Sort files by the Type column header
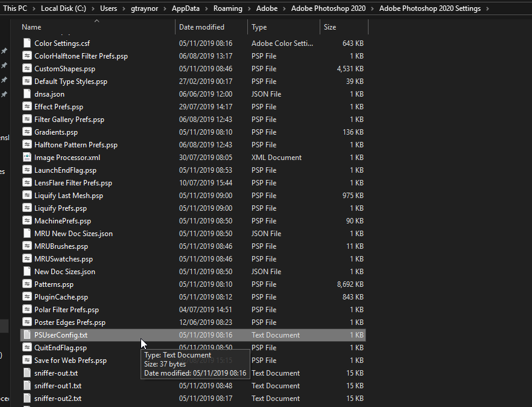This screenshot has width=532, height=407. click(x=283, y=27)
